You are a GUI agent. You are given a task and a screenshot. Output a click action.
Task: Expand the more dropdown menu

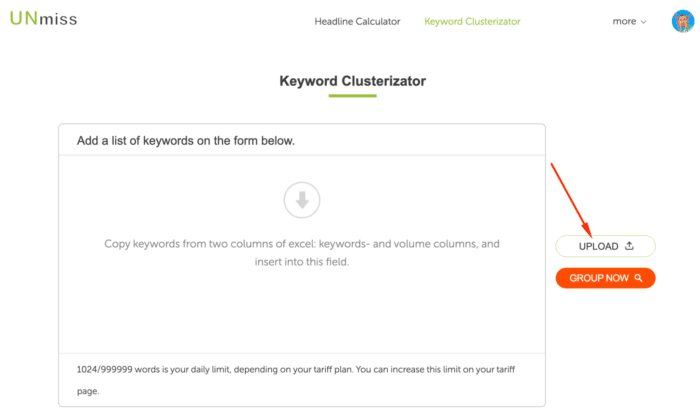coord(629,21)
